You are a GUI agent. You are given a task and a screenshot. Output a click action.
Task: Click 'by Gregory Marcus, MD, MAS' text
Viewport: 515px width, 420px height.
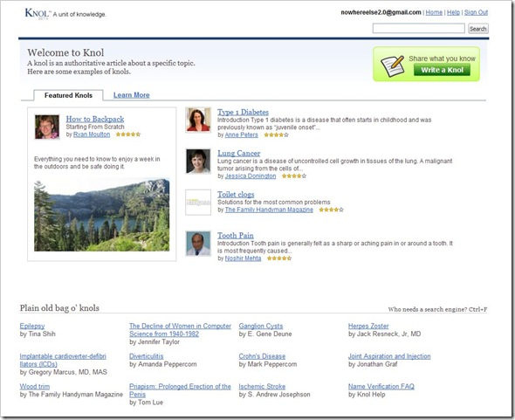[x=64, y=372]
